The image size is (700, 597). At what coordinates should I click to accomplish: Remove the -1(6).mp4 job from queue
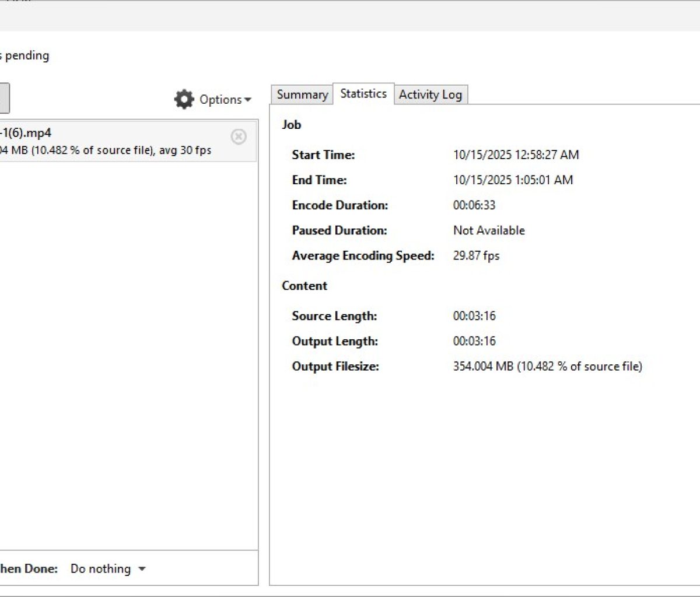point(239,136)
